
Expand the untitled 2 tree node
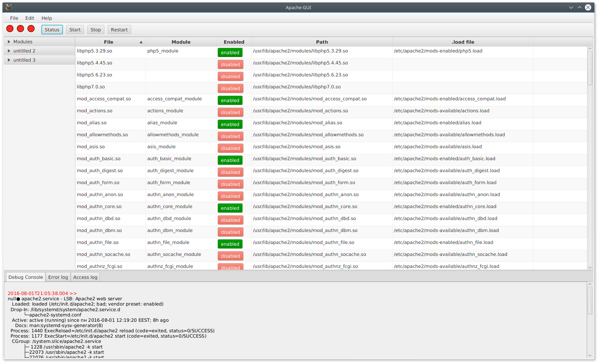(x=9, y=51)
